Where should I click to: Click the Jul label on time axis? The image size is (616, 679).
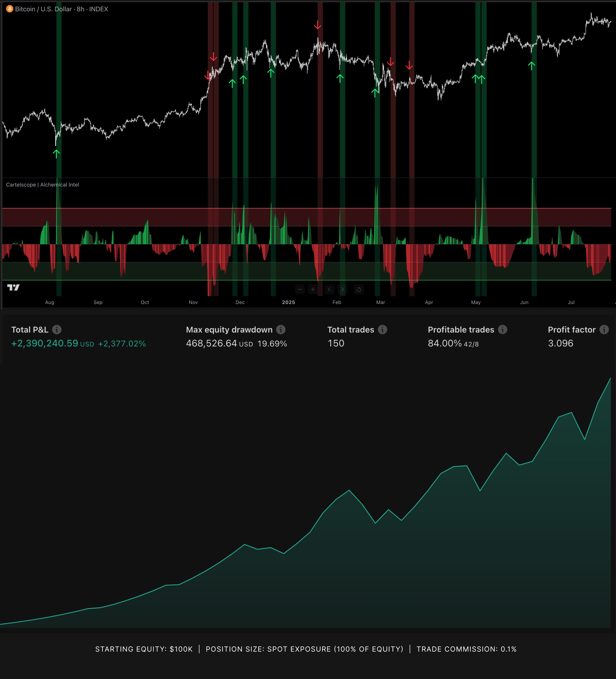pos(571,303)
